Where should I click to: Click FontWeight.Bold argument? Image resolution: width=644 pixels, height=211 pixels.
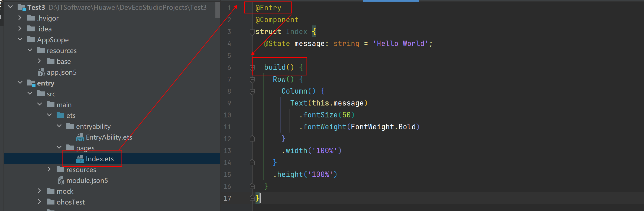coord(383,127)
